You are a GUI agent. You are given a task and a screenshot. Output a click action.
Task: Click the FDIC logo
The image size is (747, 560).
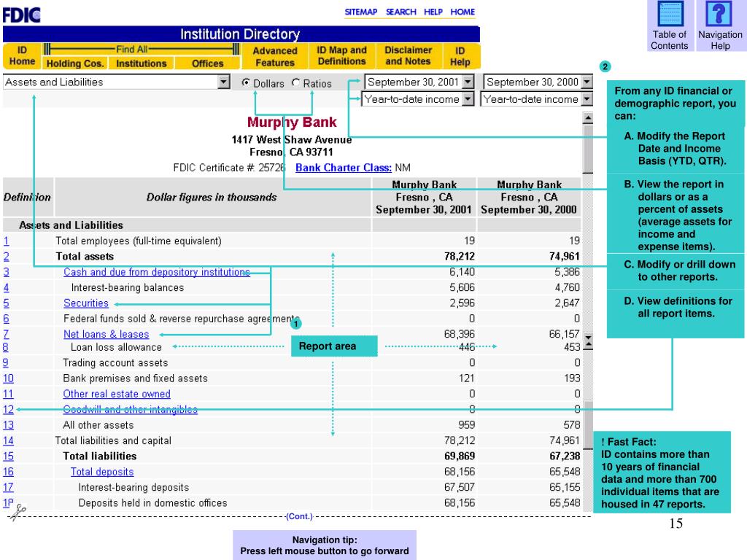(21, 15)
